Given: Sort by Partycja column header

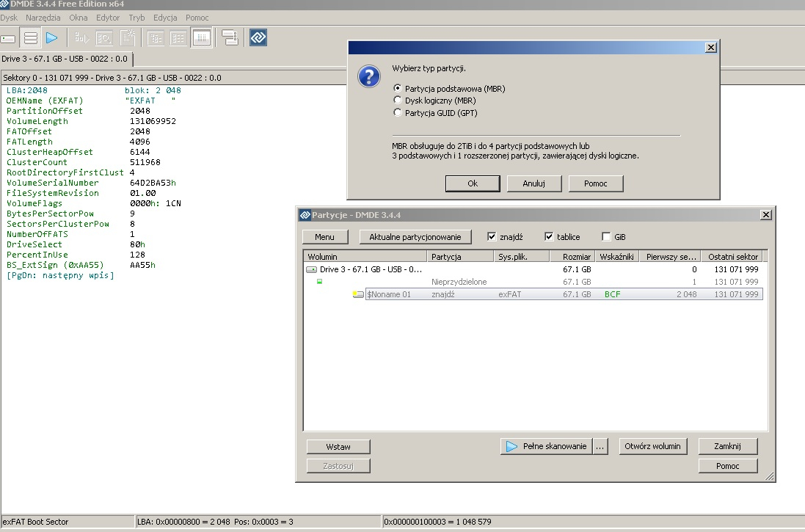Looking at the screenshot, I should 461,256.
